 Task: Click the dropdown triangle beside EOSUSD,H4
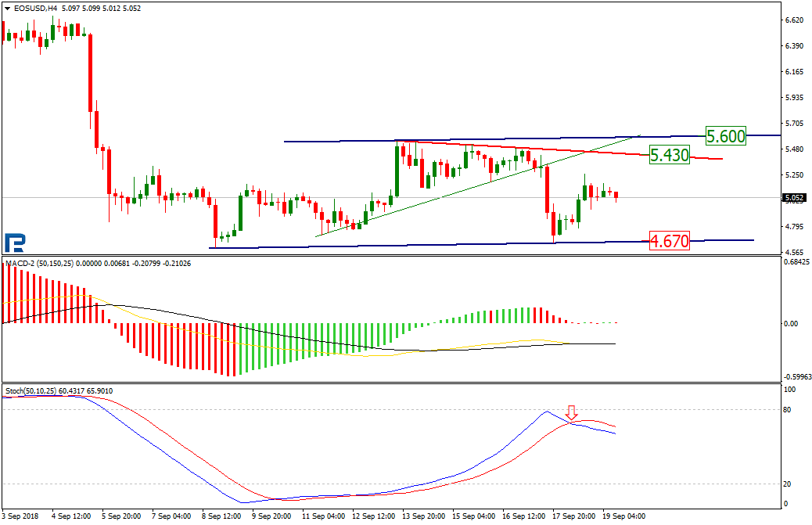(7, 9)
